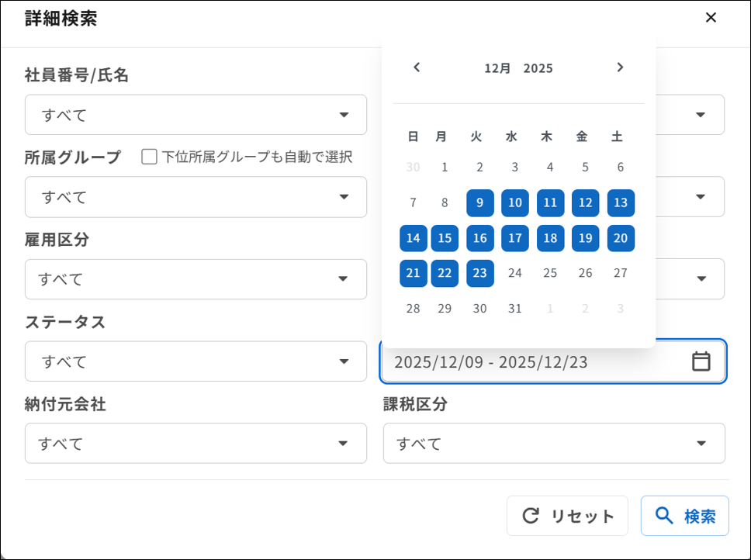
Task: Open the 納付元会社 dropdown
Action: click(x=196, y=443)
